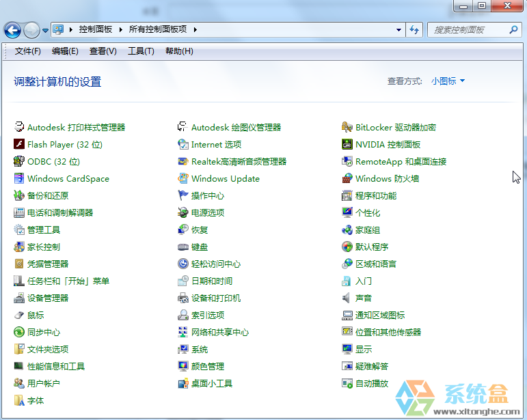This screenshot has height=420, width=527.
Task: Click the 家长控制 icon
Action: [x=19, y=247]
